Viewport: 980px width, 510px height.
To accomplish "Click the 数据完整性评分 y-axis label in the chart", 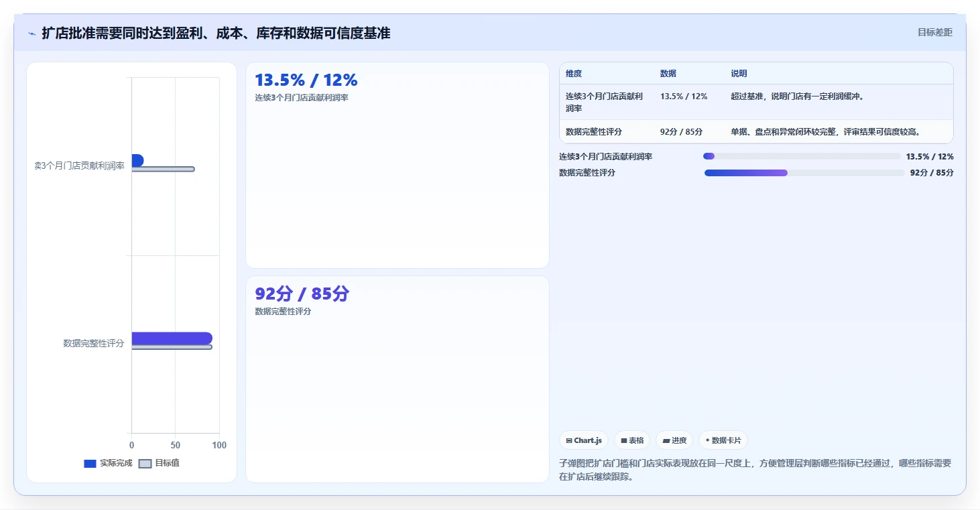I will click(94, 343).
